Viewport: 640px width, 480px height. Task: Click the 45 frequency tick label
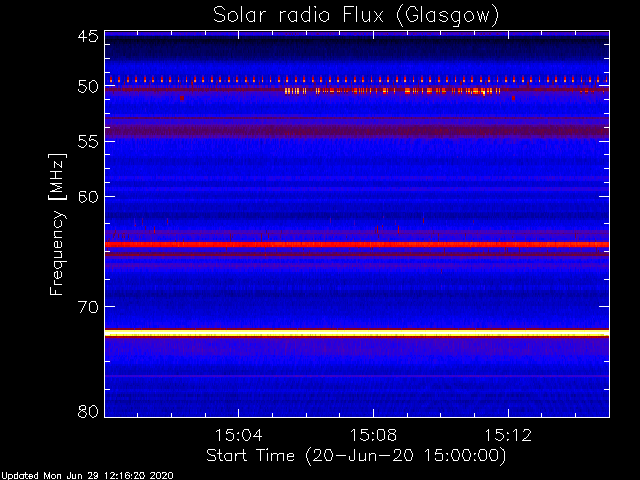coord(88,36)
